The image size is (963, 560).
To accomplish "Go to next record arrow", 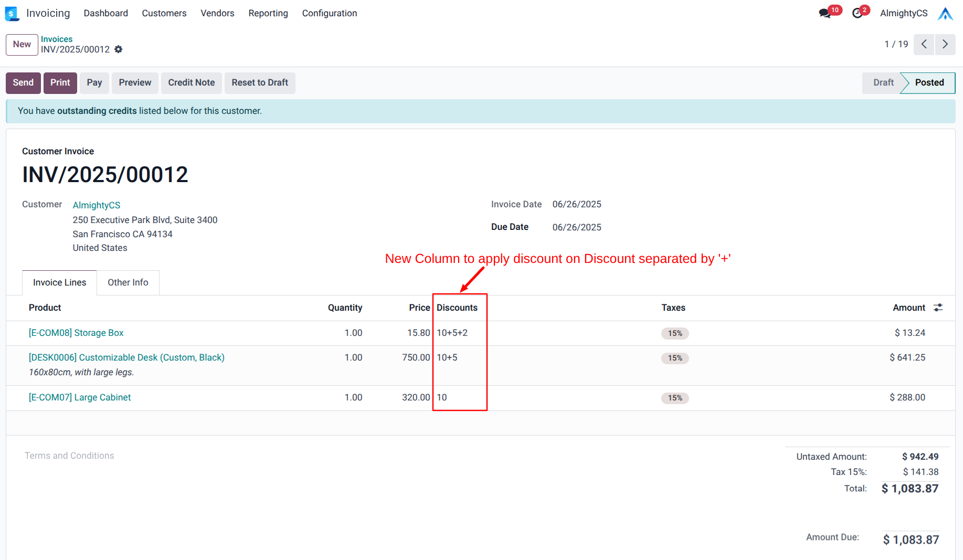I will coord(945,44).
